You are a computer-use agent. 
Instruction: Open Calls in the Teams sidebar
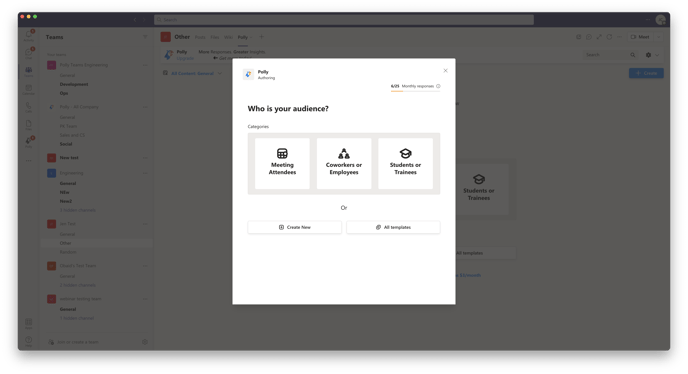pyautogui.click(x=29, y=107)
